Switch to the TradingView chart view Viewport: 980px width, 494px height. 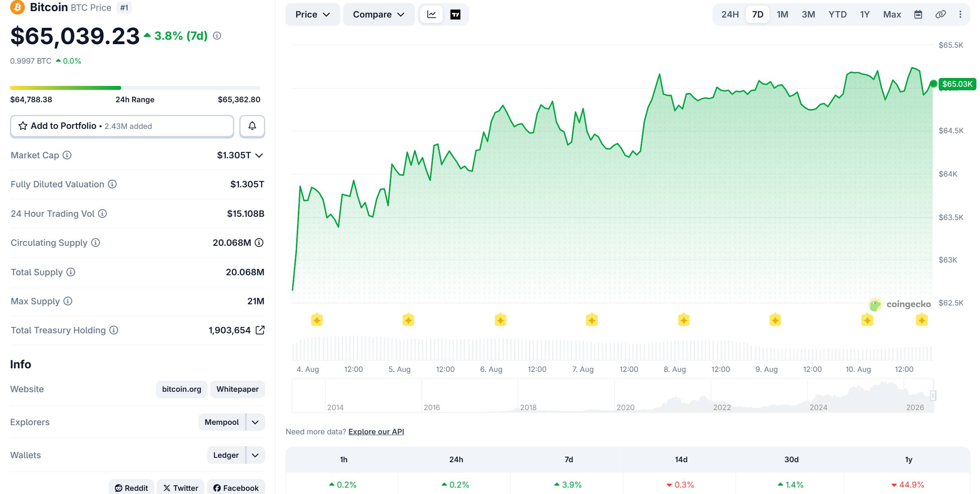tap(455, 15)
